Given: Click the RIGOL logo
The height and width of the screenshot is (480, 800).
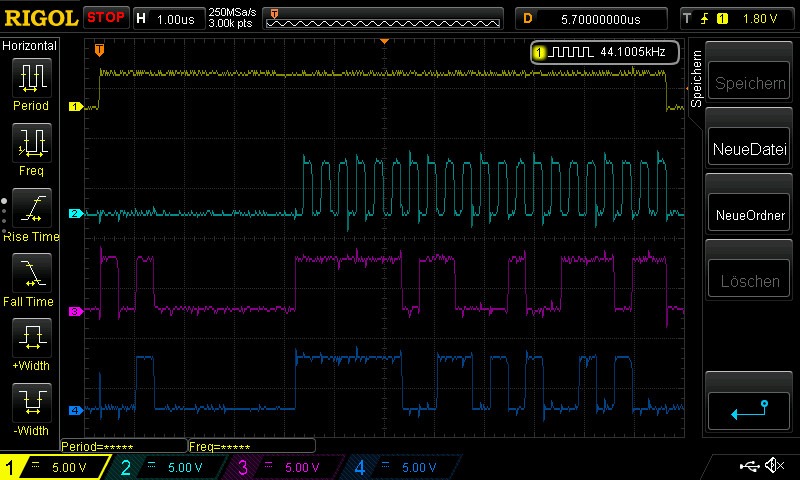Looking at the screenshot, I should click(41, 18).
